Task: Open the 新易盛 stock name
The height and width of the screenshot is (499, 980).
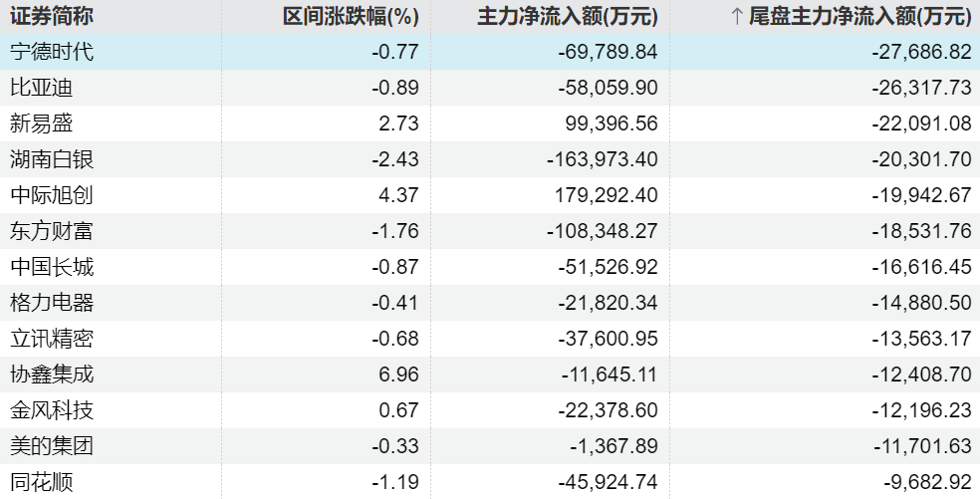Action: pyautogui.click(x=42, y=124)
